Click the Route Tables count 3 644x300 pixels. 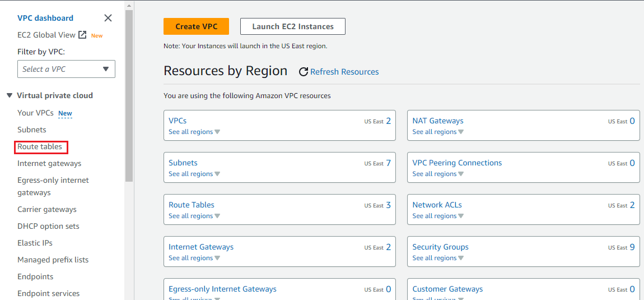pos(388,205)
